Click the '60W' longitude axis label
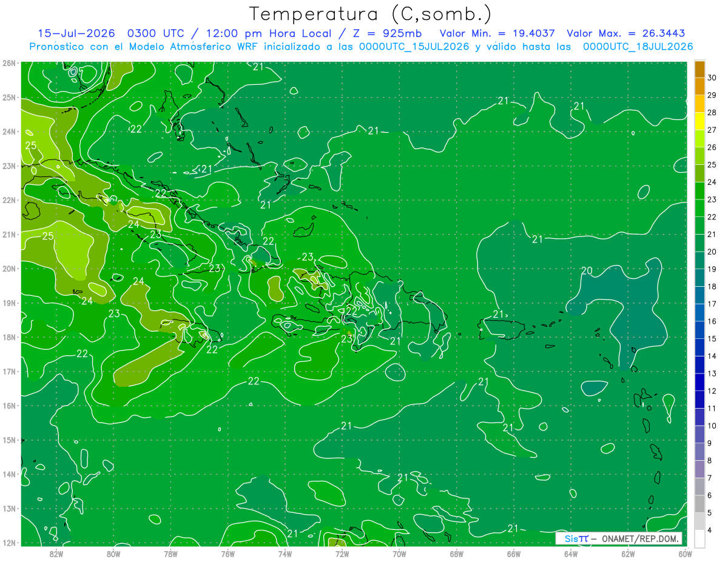This screenshot has height=562, width=728. click(x=685, y=554)
